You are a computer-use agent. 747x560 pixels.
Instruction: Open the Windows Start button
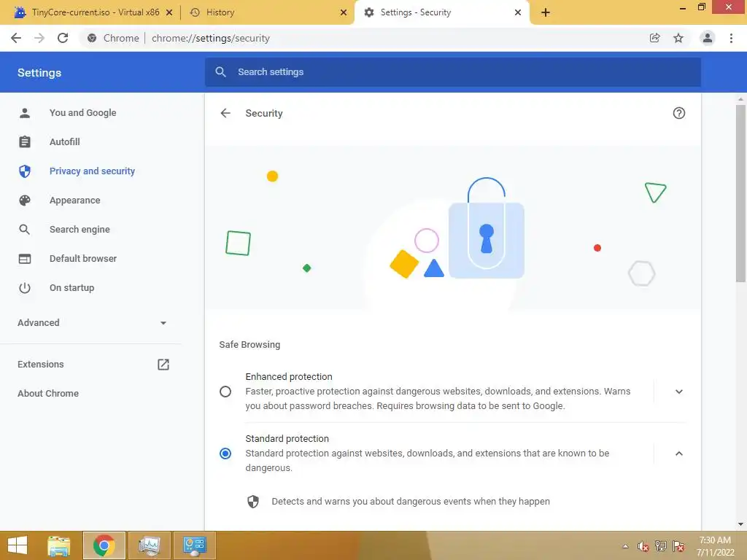(x=18, y=545)
